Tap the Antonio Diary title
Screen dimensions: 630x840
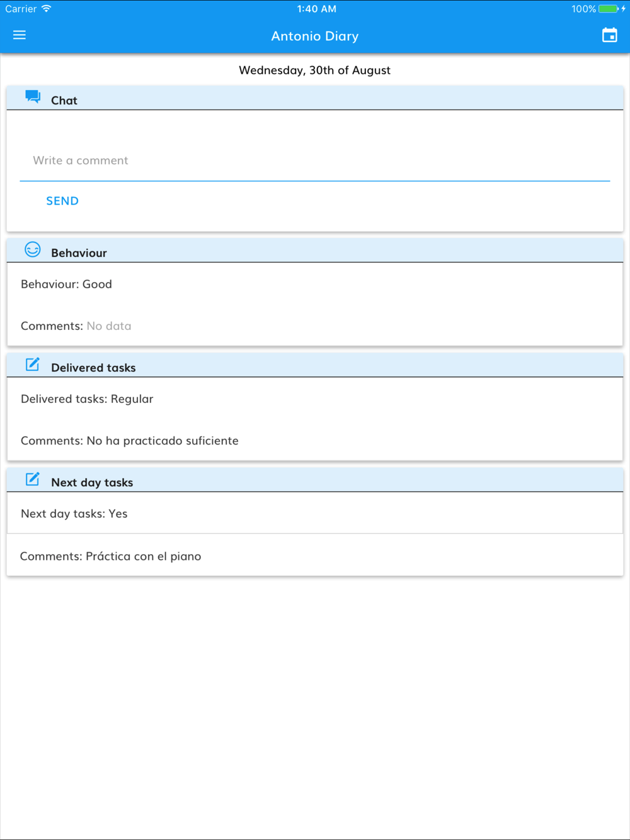[x=314, y=37]
